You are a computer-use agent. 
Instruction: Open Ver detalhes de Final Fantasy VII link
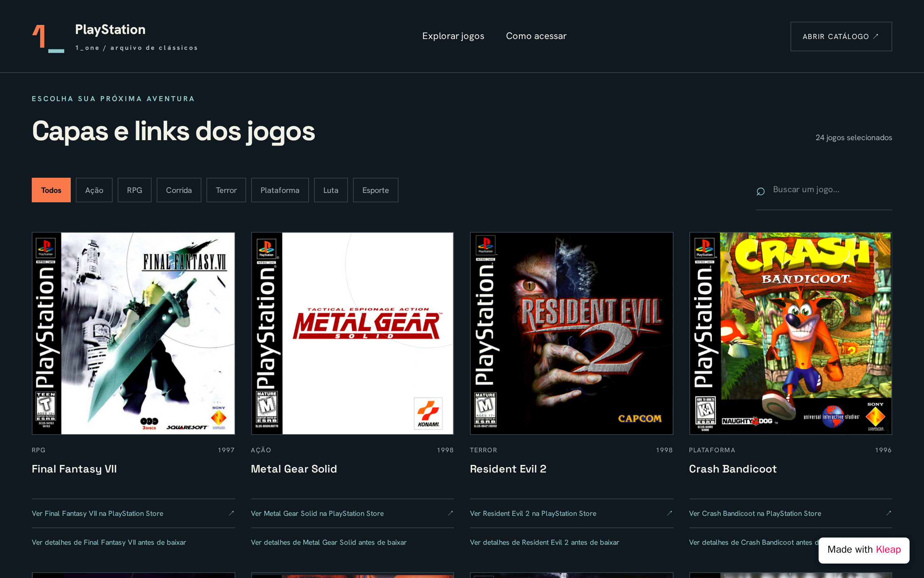tap(109, 542)
